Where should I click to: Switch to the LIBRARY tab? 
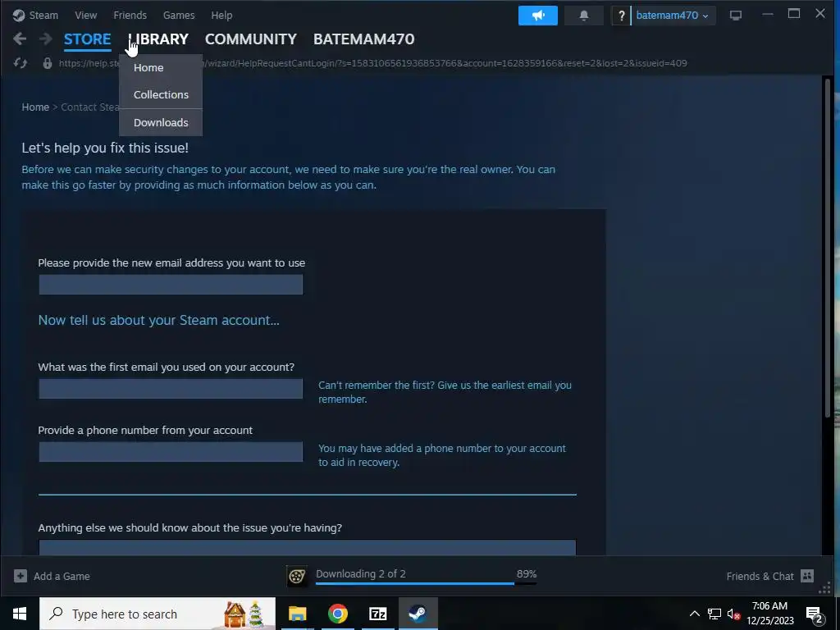158,39
